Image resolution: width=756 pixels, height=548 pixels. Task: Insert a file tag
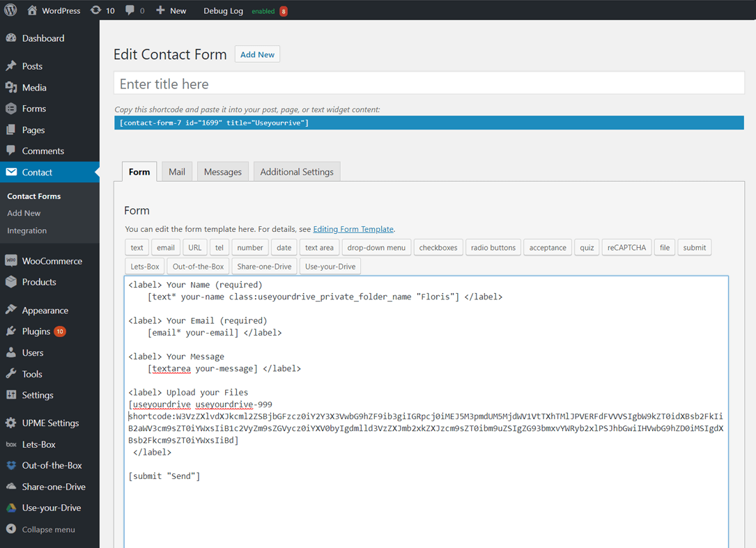point(665,247)
